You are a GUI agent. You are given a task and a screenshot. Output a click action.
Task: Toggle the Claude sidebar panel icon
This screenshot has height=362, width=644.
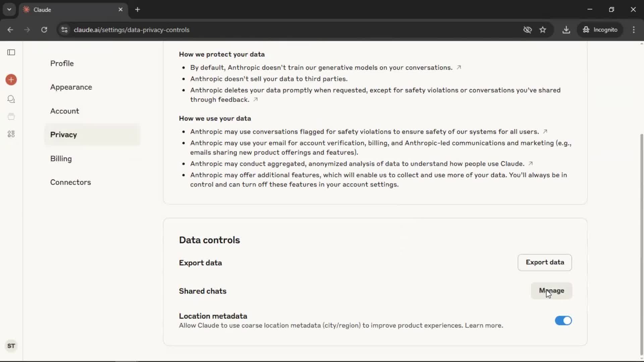coord(11,52)
